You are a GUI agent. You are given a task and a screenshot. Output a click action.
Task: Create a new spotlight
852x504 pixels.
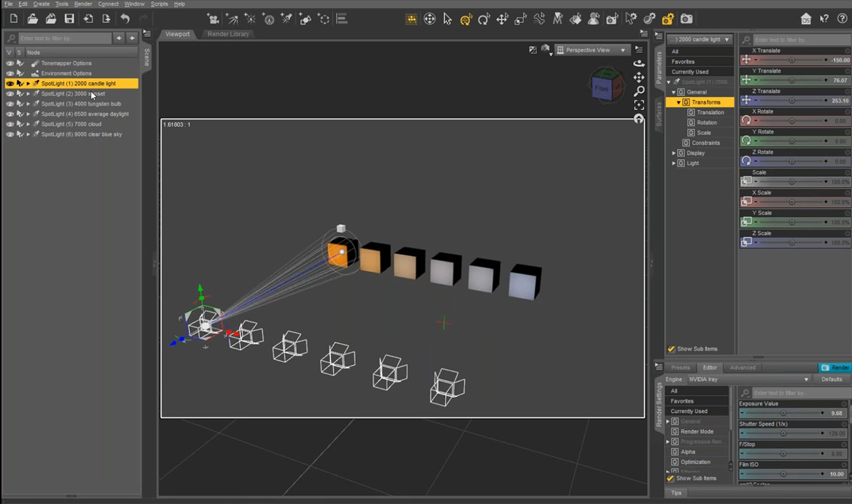[286, 19]
